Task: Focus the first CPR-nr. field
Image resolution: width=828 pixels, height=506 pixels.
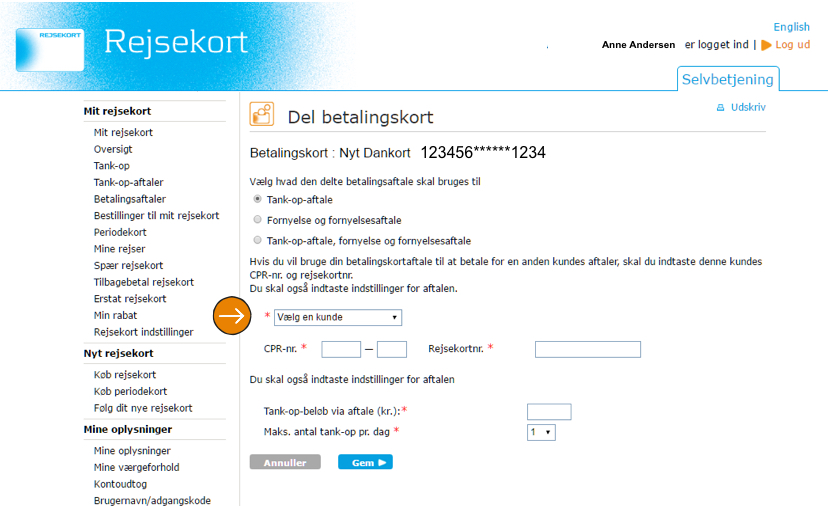Action: [340, 349]
